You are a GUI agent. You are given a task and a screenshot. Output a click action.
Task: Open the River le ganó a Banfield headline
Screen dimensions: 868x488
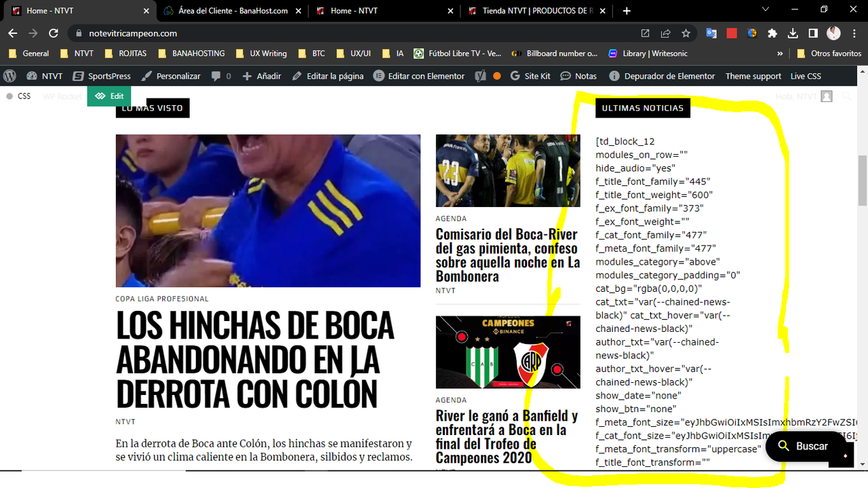pos(507,437)
